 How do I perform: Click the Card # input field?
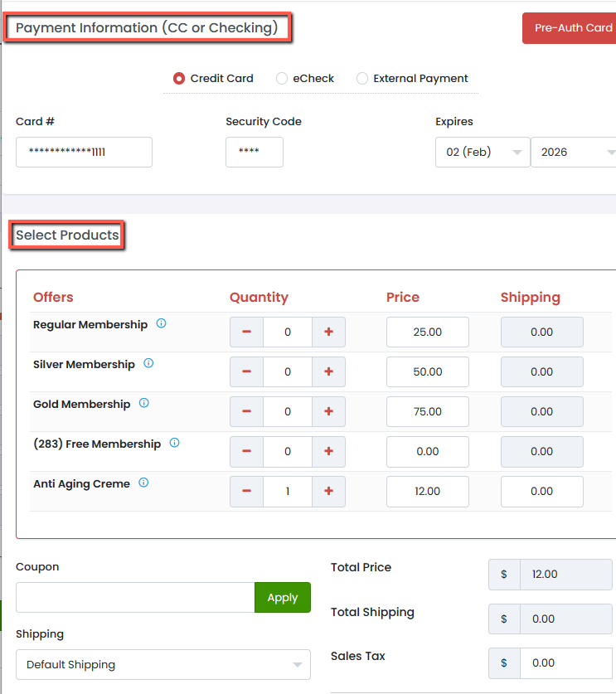[x=84, y=153]
